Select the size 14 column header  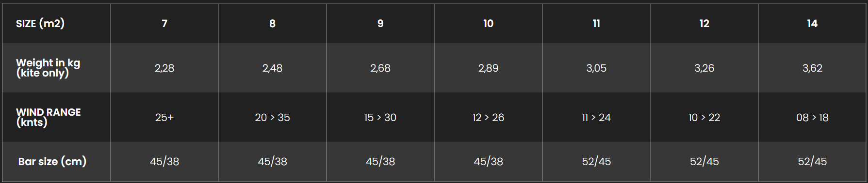tap(812, 23)
